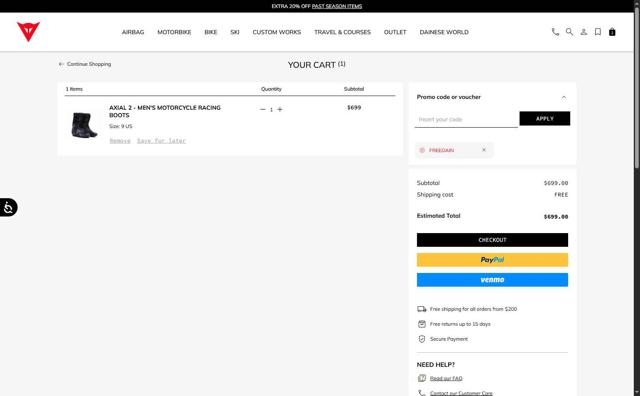
Task: Open the phone contact icon in header
Action: 555,32
